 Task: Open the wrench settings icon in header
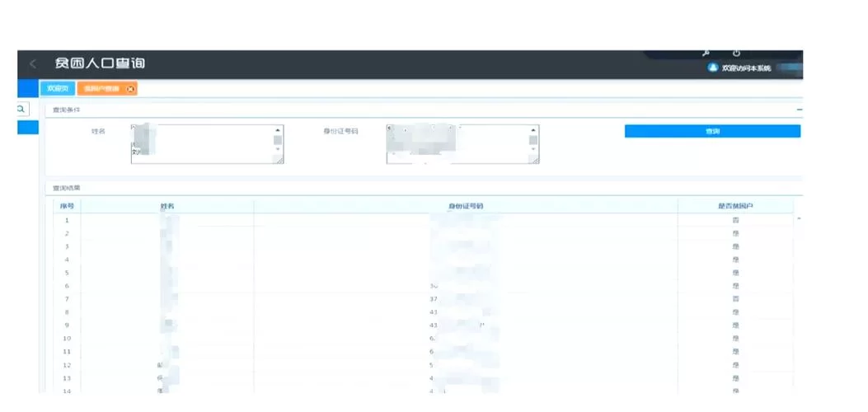click(706, 53)
